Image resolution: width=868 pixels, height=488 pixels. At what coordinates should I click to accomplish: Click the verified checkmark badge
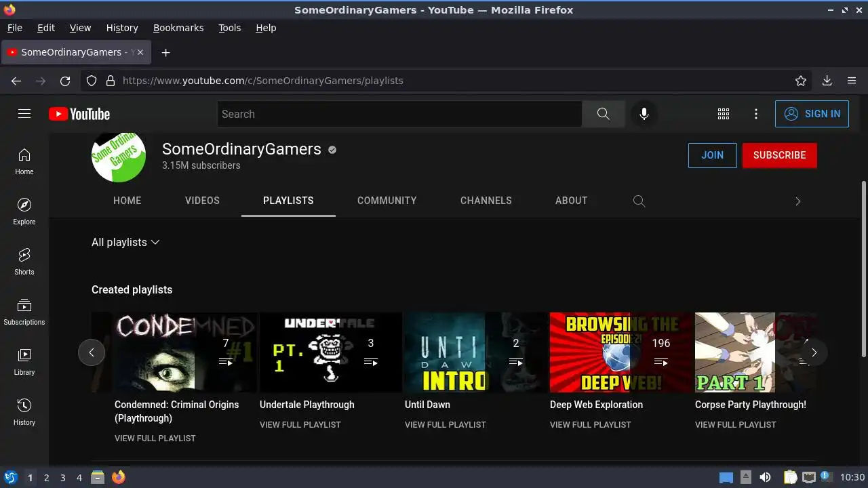(332, 150)
